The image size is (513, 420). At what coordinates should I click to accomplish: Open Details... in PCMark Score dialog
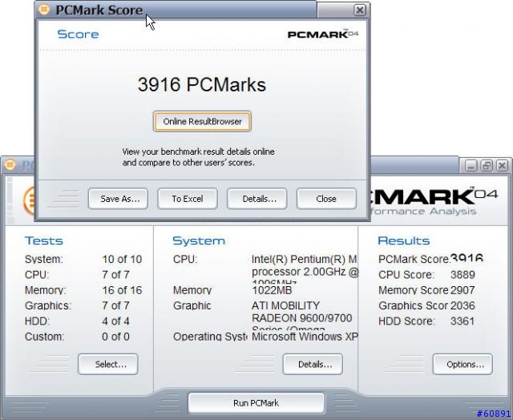coord(257,199)
